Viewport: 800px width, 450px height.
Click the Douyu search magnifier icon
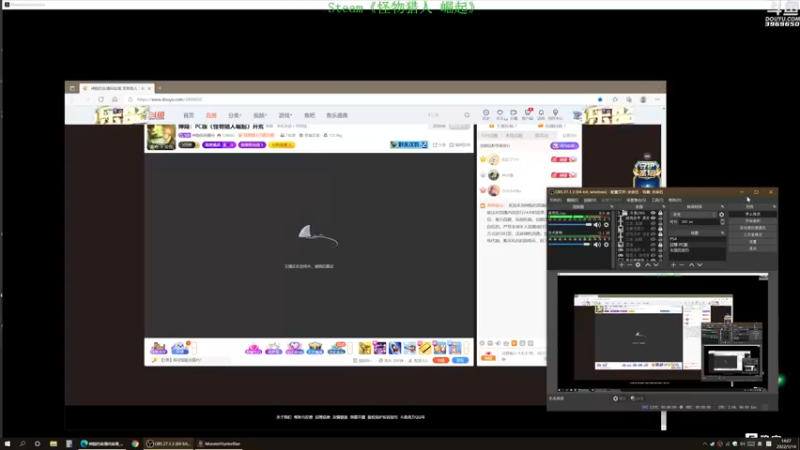pyautogui.click(x=466, y=115)
